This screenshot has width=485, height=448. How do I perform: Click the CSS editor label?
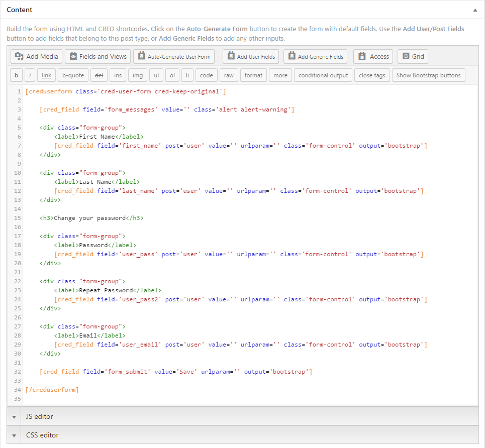(x=42, y=435)
